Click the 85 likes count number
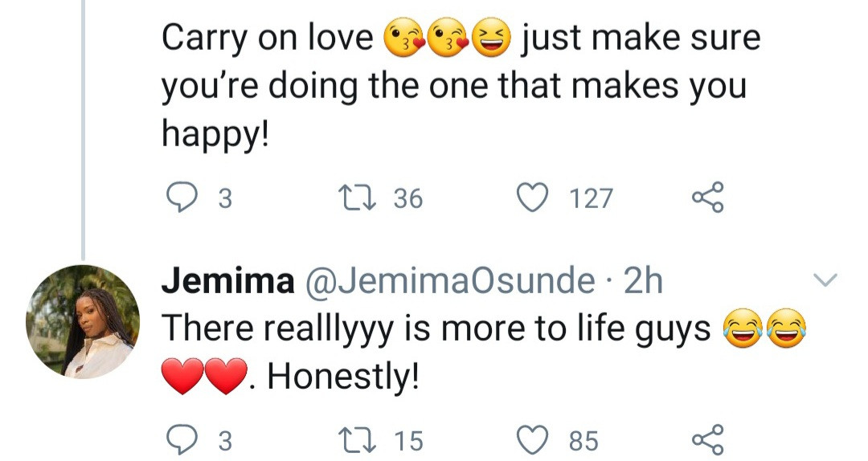Screen dimensions: 868x461 (583, 440)
